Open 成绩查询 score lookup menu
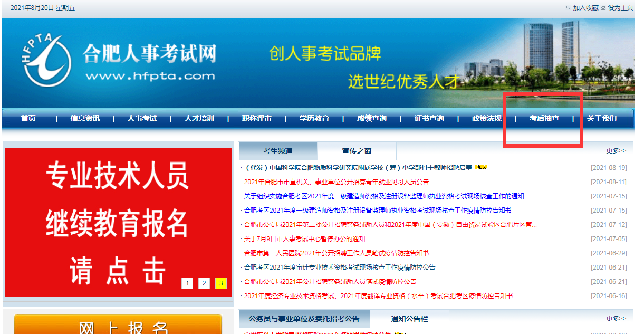 coord(371,119)
